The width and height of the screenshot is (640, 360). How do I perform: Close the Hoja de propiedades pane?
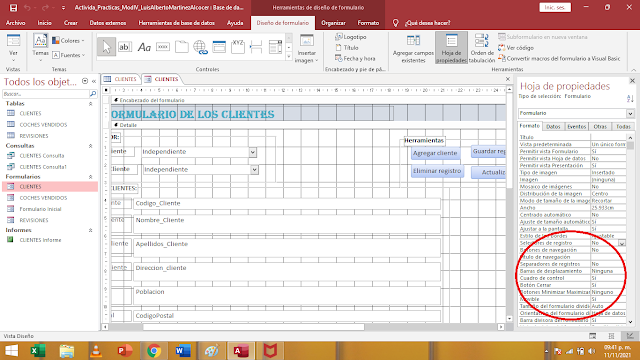632,81
